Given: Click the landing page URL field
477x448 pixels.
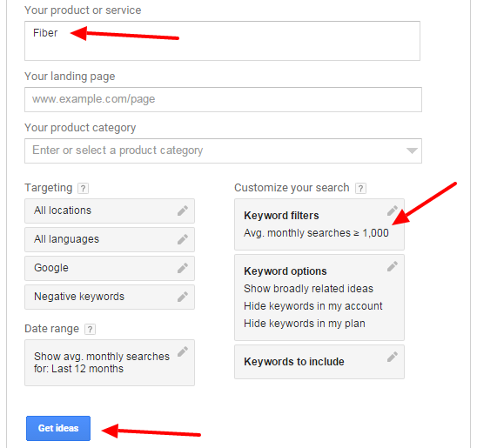Looking at the screenshot, I should [224, 99].
